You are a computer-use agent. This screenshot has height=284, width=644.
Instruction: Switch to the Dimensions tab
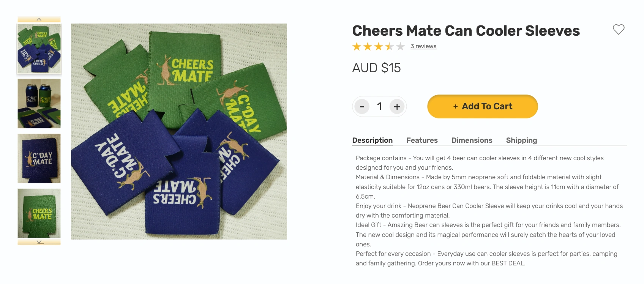[x=472, y=140]
